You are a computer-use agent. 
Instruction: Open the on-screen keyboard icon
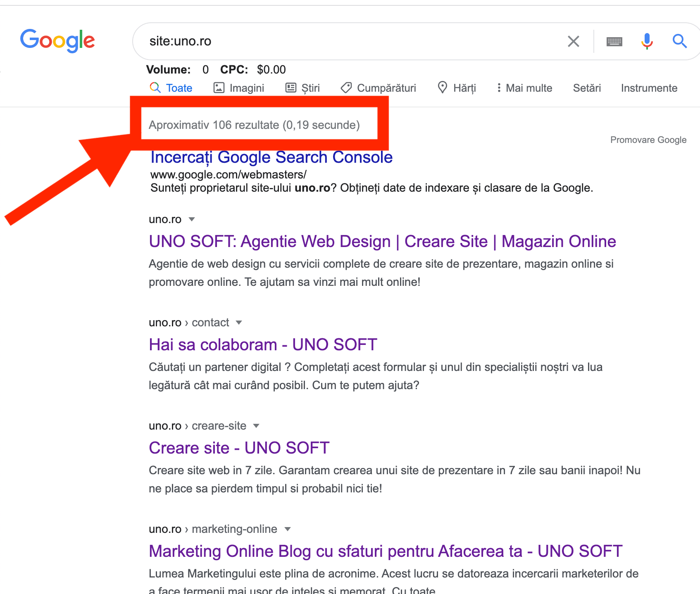click(614, 41)
